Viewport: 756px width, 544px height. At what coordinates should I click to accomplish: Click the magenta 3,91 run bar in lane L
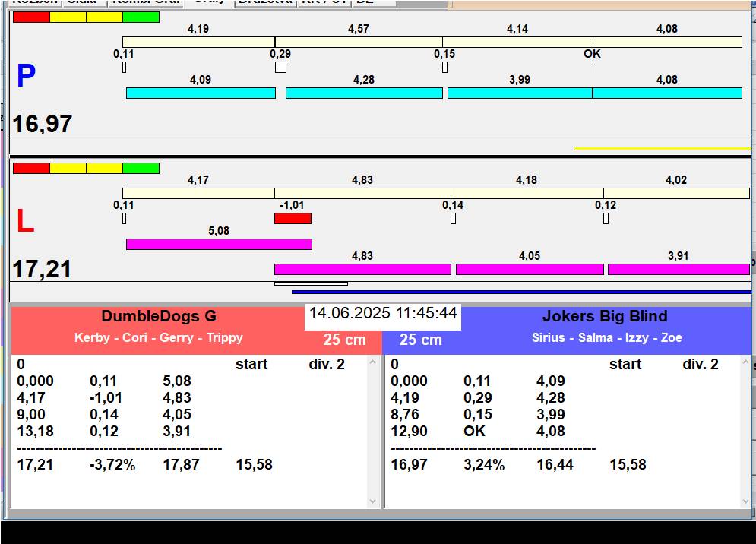coord(678,270)
